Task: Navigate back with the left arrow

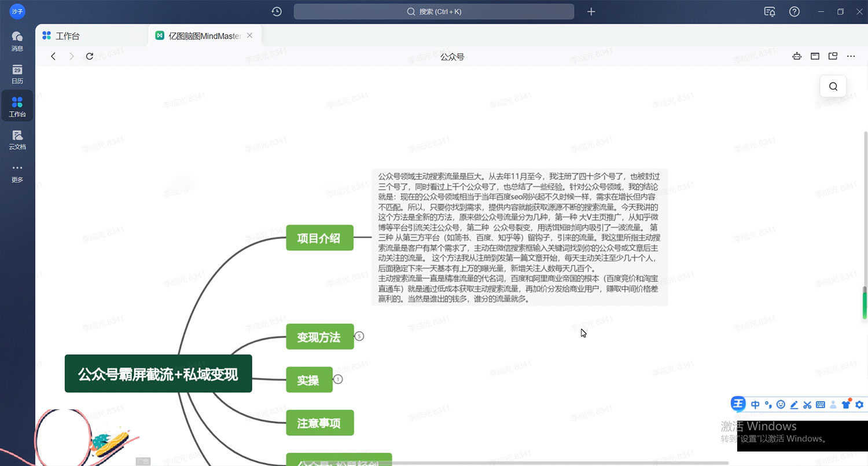Action: coord(53,56)
